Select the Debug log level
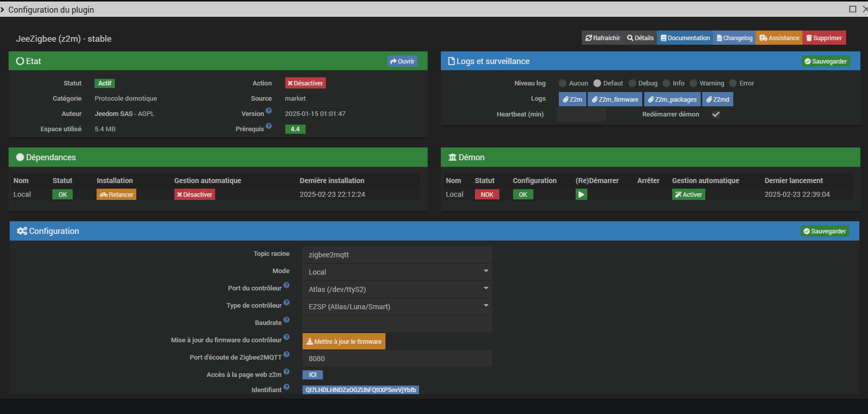The image size is (868, 414). coord(632,83)
